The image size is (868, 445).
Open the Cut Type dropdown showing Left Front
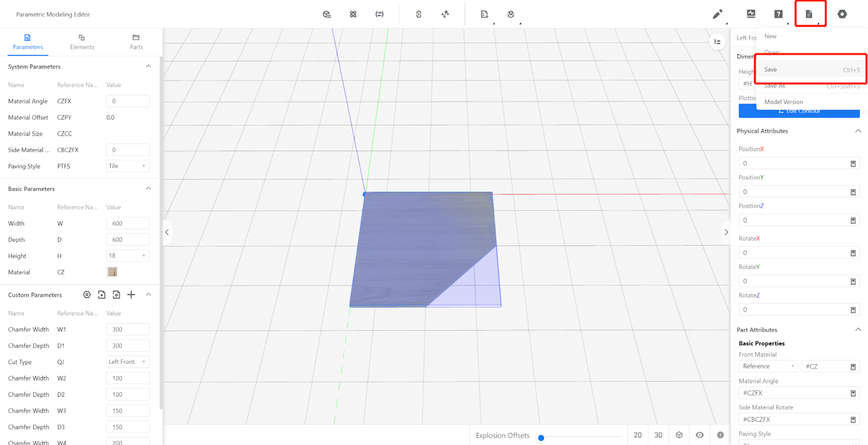coord(127,362)
